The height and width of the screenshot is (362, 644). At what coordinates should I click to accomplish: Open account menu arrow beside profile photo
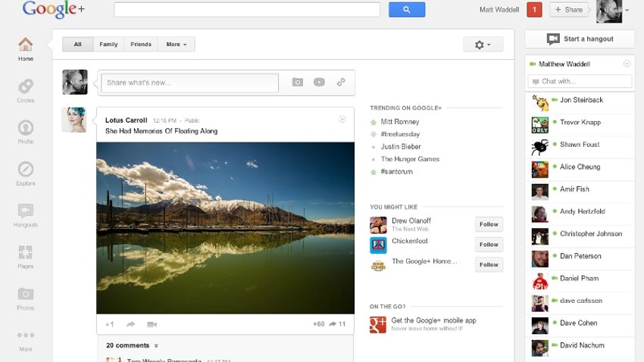(x=627, y=11)
